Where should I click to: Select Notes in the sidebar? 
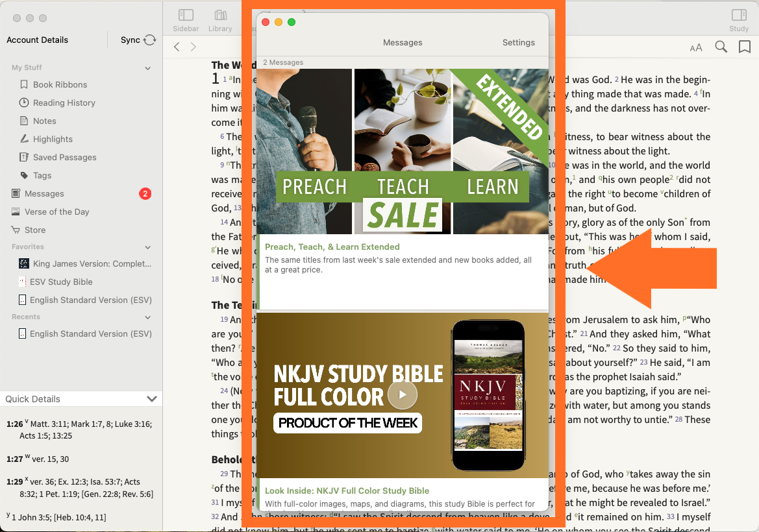pyautogui.click(x=45, y=121)
